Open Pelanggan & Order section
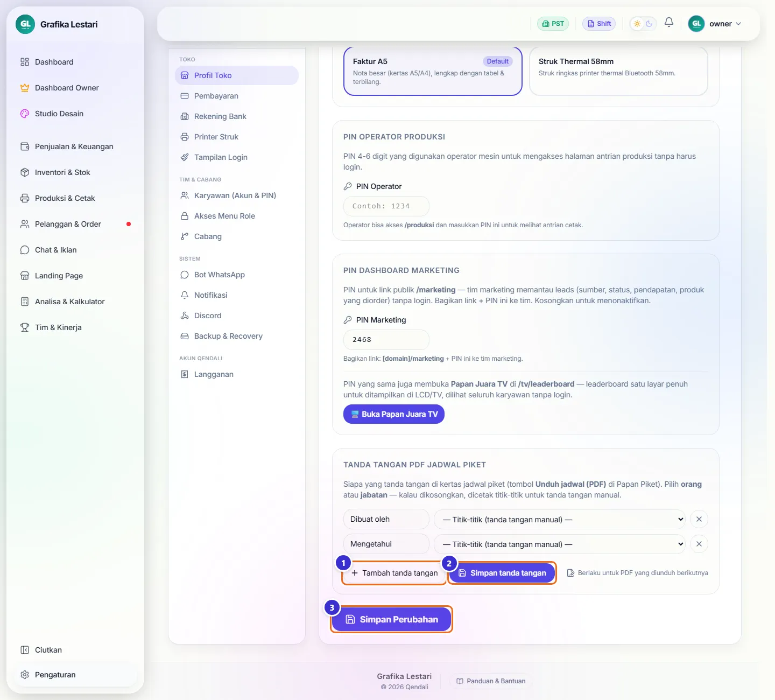This screenshot has width=775, height=700. point(75,224)
